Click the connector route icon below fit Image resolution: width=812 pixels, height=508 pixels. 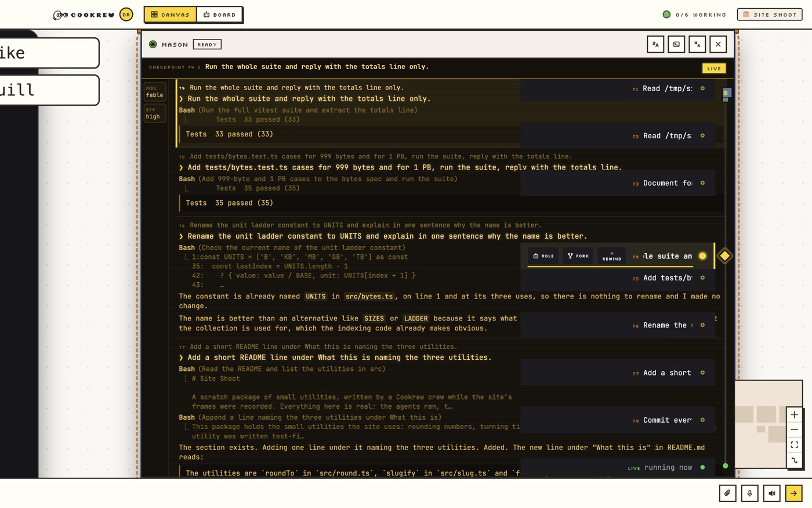pyautogui.click(x=795, y=460)
